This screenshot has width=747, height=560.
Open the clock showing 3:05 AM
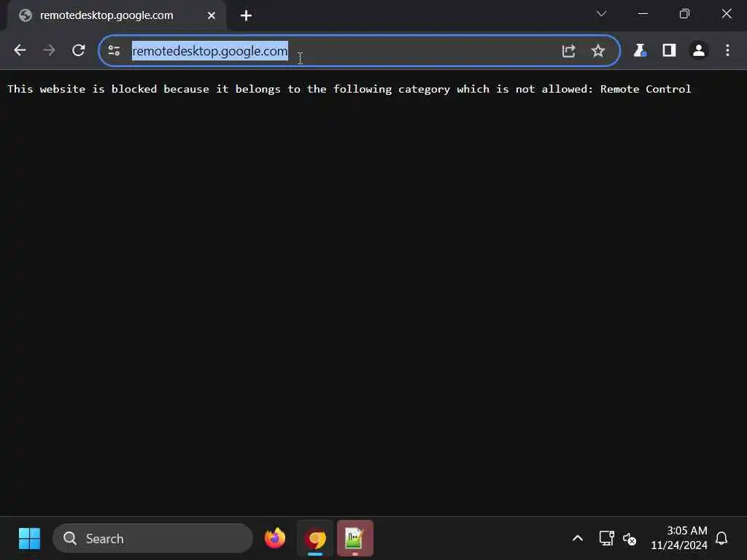point(679,538)
